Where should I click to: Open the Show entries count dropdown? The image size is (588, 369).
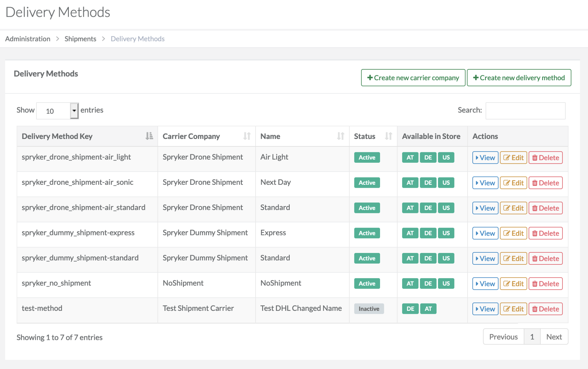pos(57,111)
